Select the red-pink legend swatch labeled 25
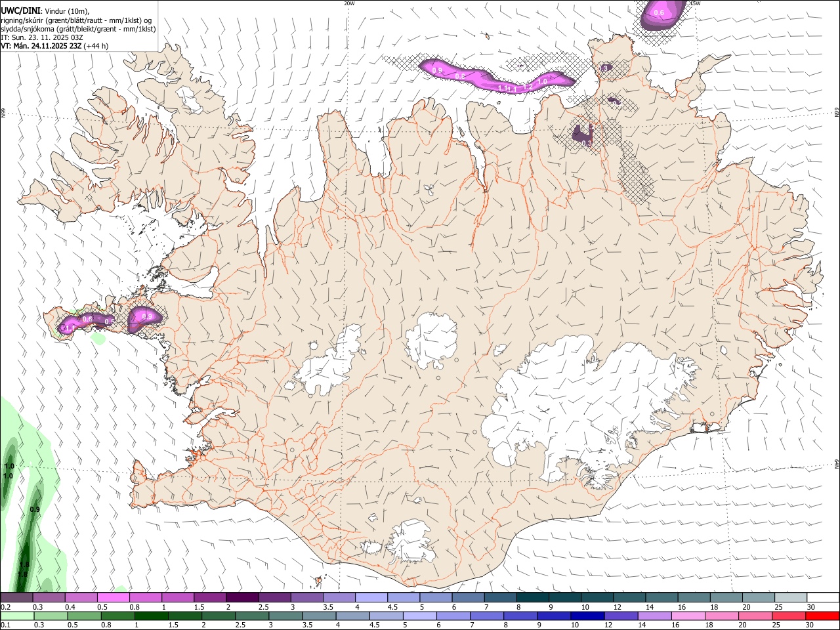Image resolution: width=840 pixels, height=630 pixels. (x=789, y=616)
